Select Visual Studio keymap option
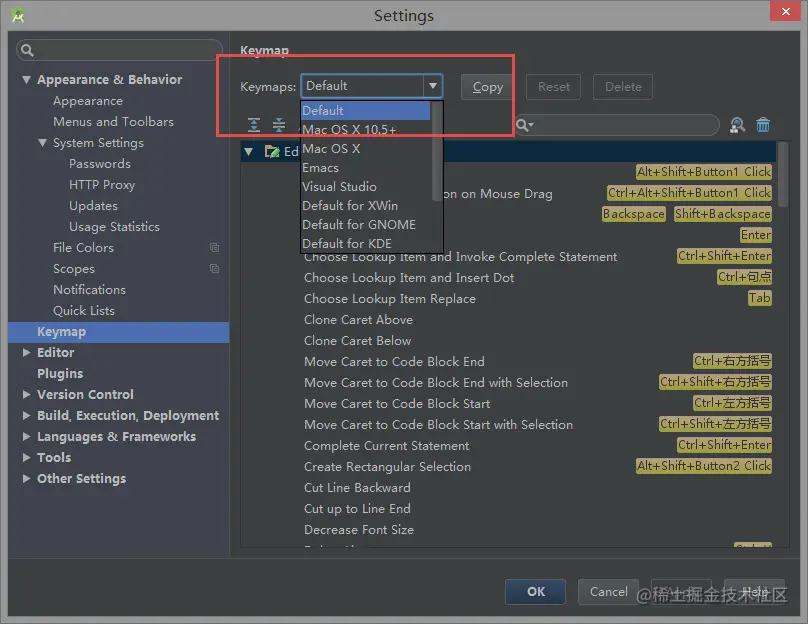 point(366,187)
